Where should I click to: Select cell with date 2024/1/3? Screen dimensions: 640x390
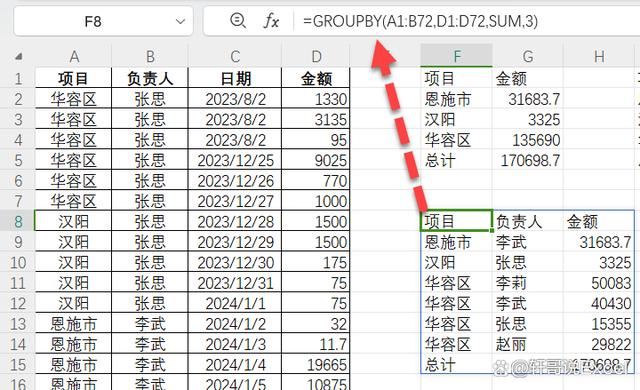point(235,344)
